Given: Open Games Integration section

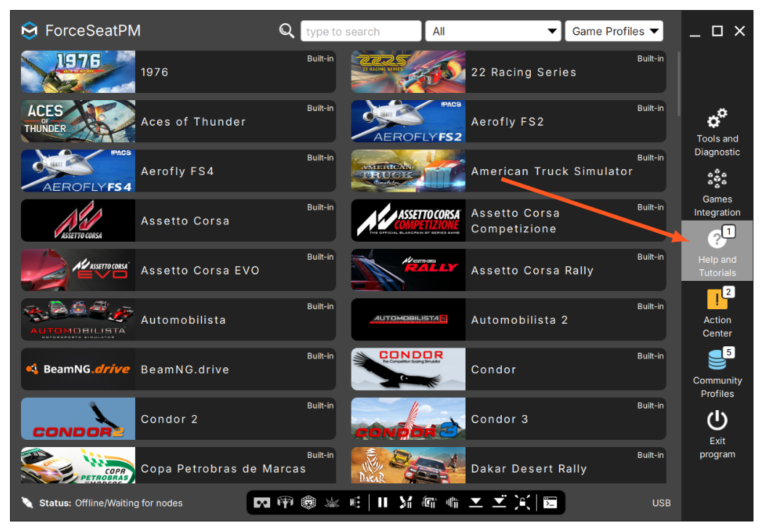Looking at the screenshot, I should (x=718, y=193).
